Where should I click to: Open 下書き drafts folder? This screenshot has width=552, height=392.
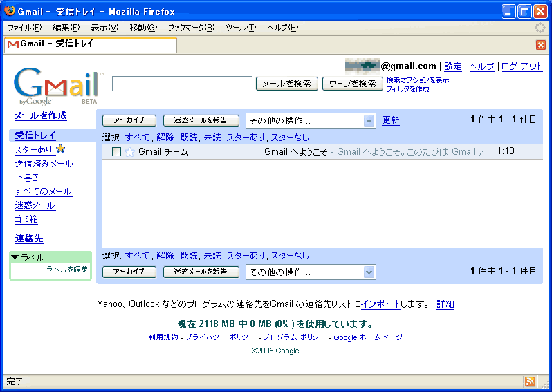27,178
